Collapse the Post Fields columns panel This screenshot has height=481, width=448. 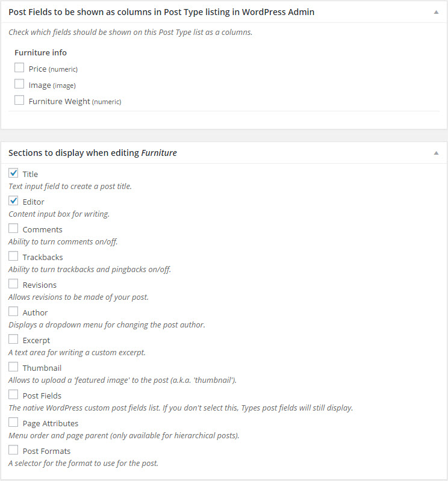tap(436, 12)
